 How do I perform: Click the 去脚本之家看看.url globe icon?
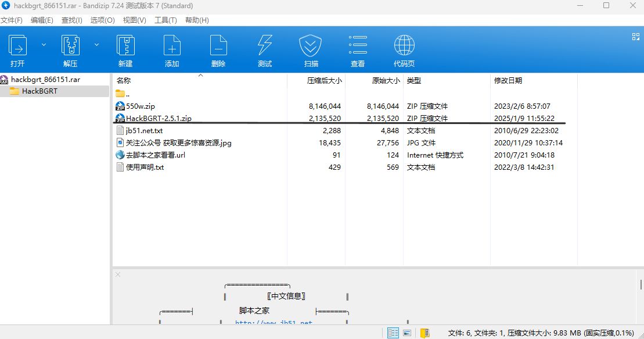120,155
